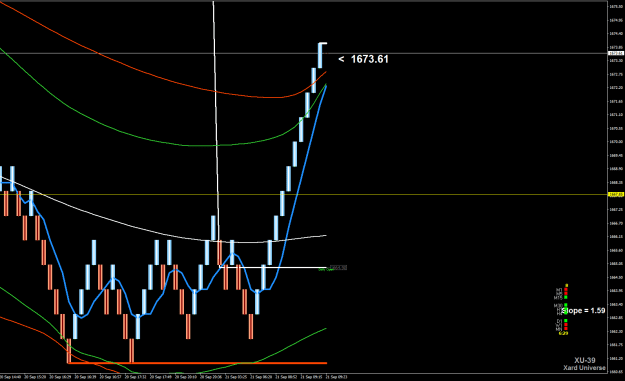Select the M15 timeframe green indicator square
Screen dimensions: 625x381
coord(566,297)
